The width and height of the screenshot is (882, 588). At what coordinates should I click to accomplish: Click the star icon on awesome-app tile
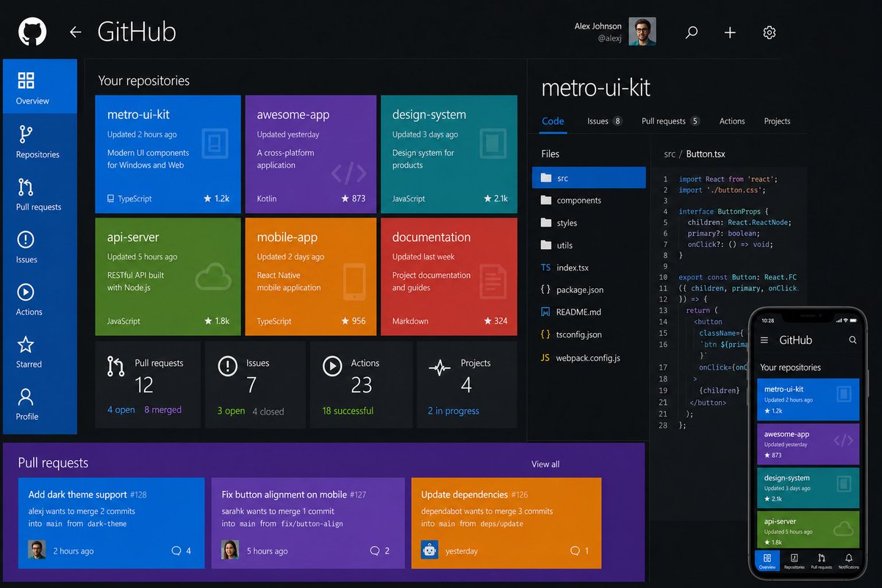345,198
